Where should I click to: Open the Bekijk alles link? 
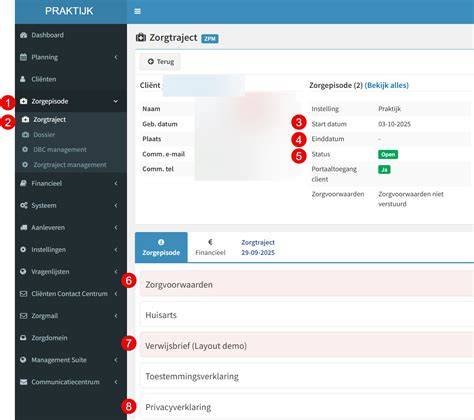(x=387, y=85)
